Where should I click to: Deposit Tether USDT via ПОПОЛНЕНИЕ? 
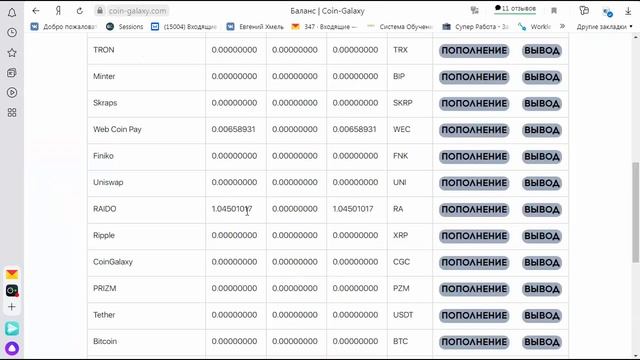coord(474,316)
